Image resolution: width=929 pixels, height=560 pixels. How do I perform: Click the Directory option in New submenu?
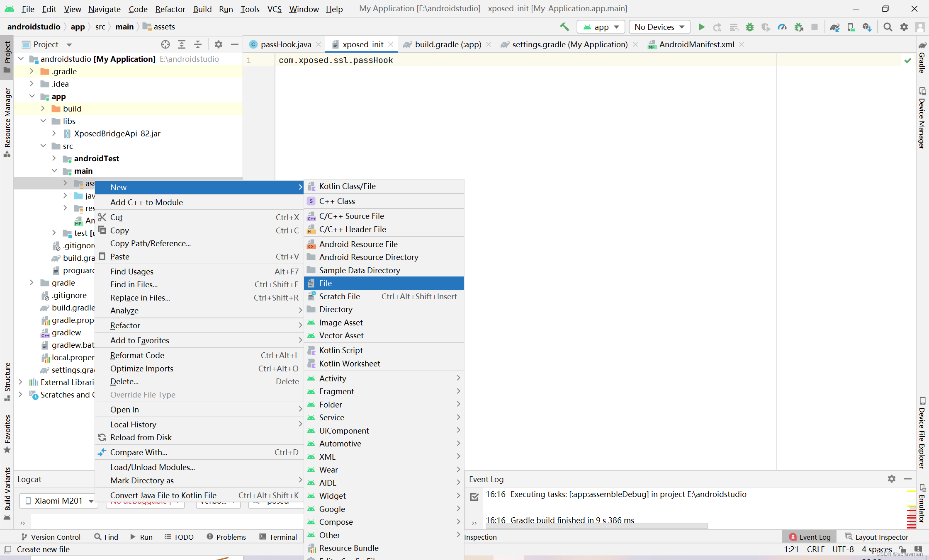coord(384,309)
